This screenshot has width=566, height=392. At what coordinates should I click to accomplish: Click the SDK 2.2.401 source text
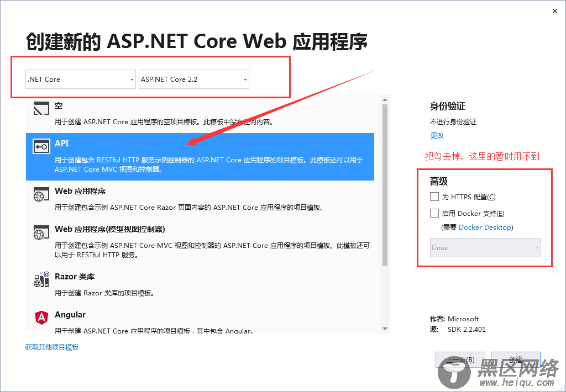click(x=467, y=329)
